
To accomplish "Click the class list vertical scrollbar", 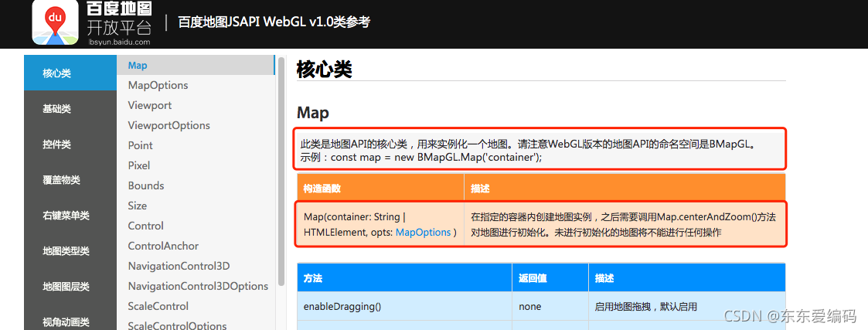I will pyautogui.click(x=281, y=171).
